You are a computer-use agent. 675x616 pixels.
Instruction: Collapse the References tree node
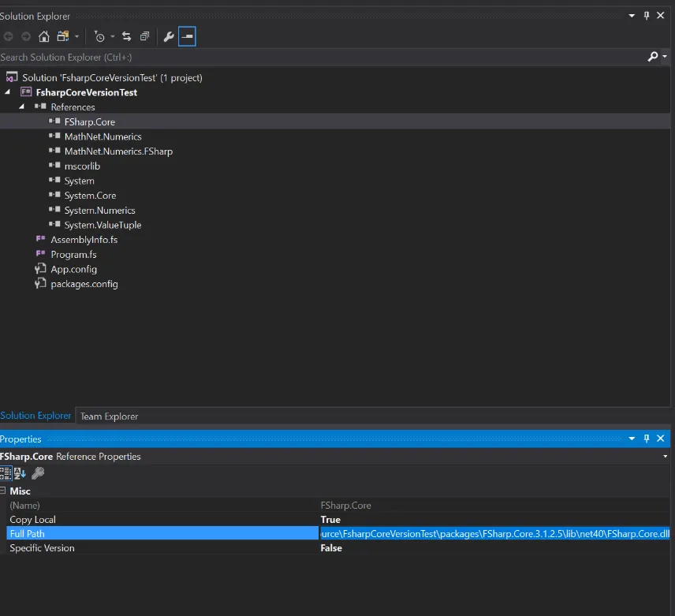21,106
